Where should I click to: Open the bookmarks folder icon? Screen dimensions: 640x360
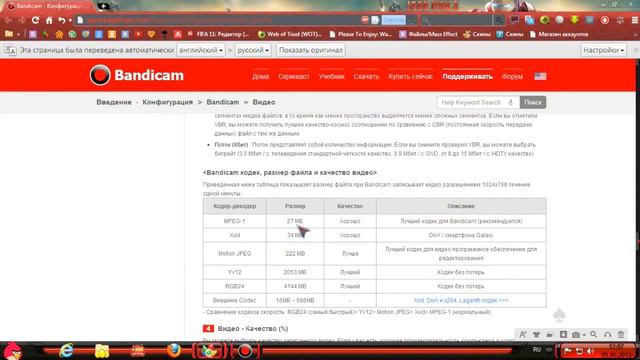point(9,34)
